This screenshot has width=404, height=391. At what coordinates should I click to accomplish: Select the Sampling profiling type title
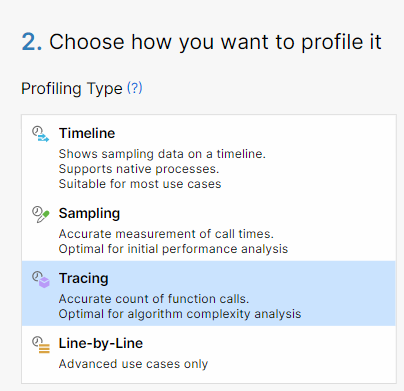[x=89, y=214]
